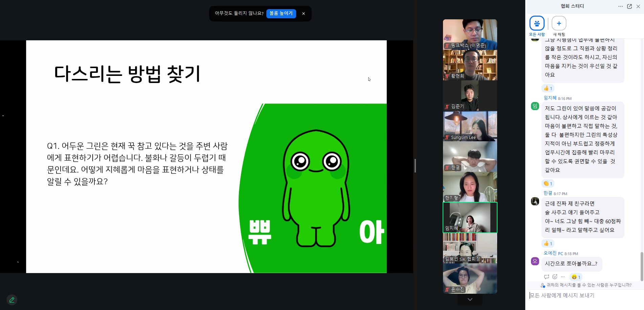The image size is (644, 310).
Task: Expand more participants with down chevron
Action: click(470, 299)
